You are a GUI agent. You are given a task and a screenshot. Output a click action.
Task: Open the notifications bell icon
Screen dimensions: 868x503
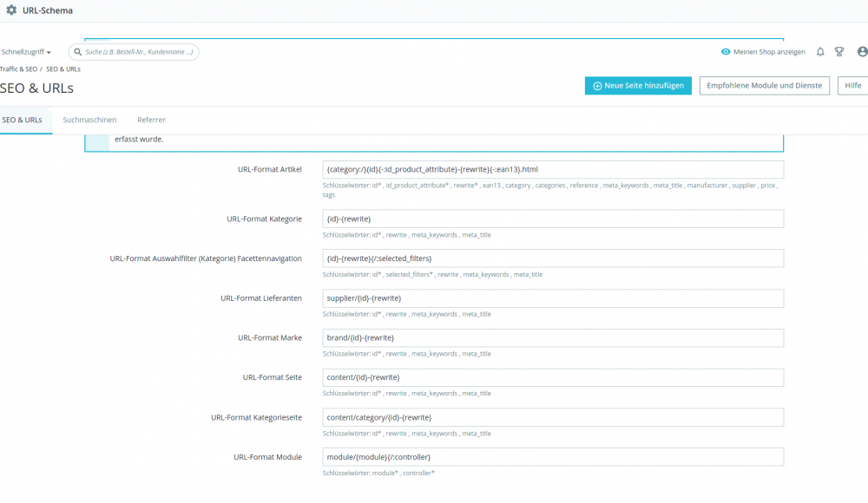click(x=819, y=52)
